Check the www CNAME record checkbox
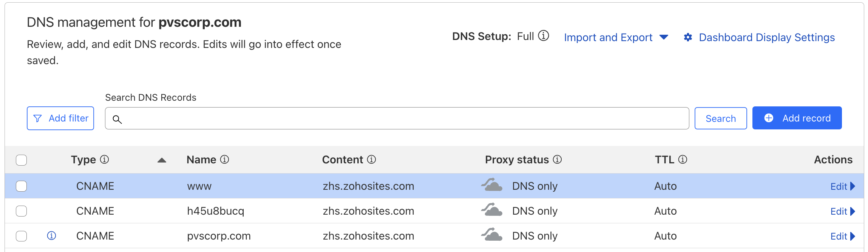The width and height of the screenshot is (868, 252). 22,186
